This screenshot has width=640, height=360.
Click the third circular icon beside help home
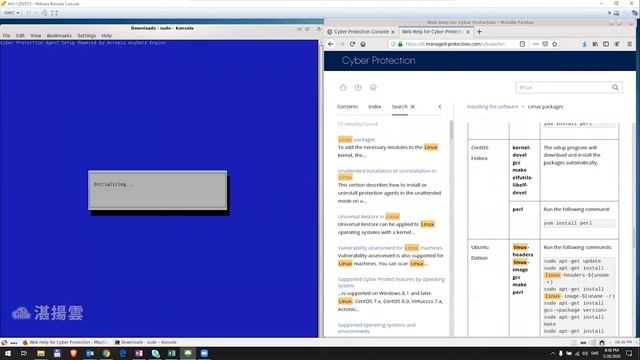pyautogui.click(x=373, y=87)
